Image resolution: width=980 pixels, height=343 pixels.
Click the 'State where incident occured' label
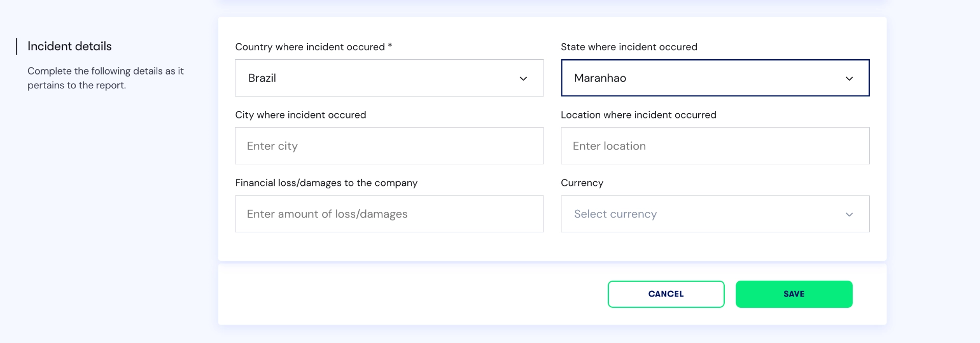pyautogui.click(x=629, y=47)
